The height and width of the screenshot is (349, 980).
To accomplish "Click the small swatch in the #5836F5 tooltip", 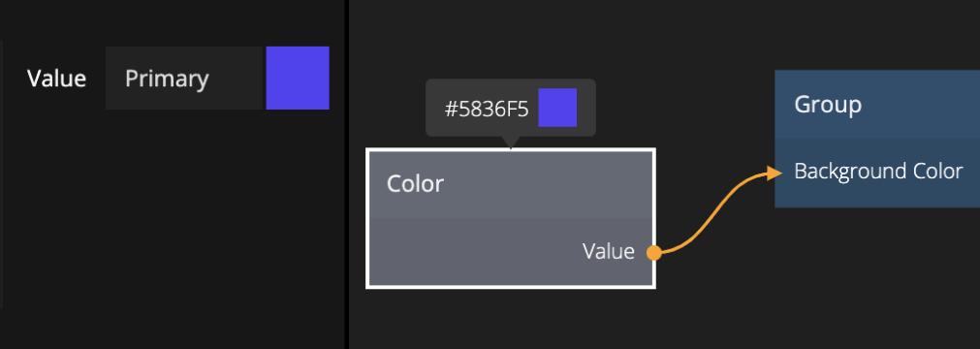I will click(557, 108).
